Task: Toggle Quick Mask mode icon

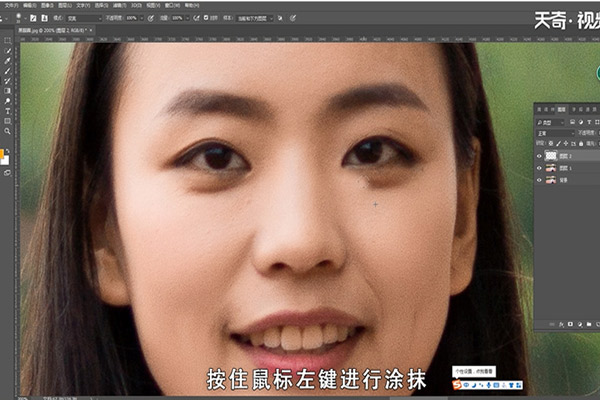Action: pos(7,173)
